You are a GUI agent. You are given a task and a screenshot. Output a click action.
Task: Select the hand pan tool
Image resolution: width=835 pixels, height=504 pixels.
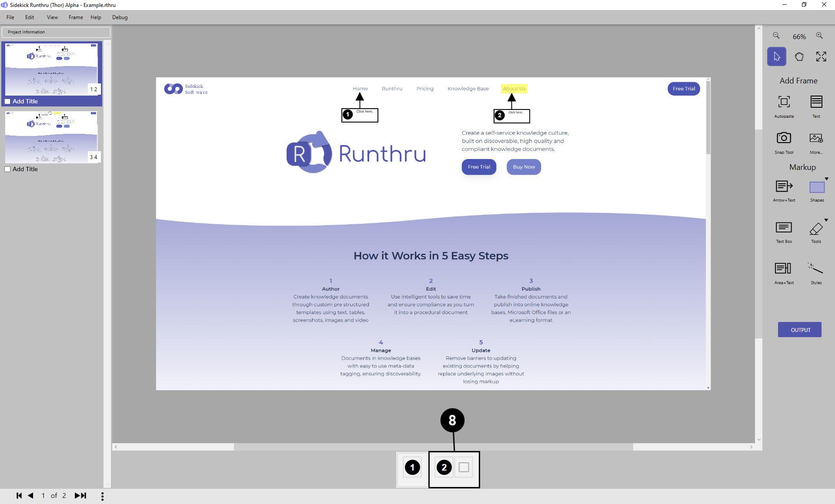coord(799,56)
